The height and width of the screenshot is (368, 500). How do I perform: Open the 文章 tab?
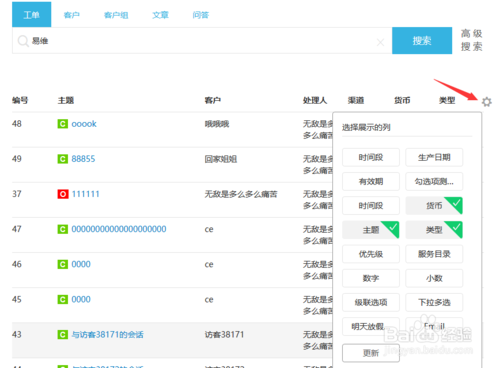pyautogui.click(x=160, y=15)
